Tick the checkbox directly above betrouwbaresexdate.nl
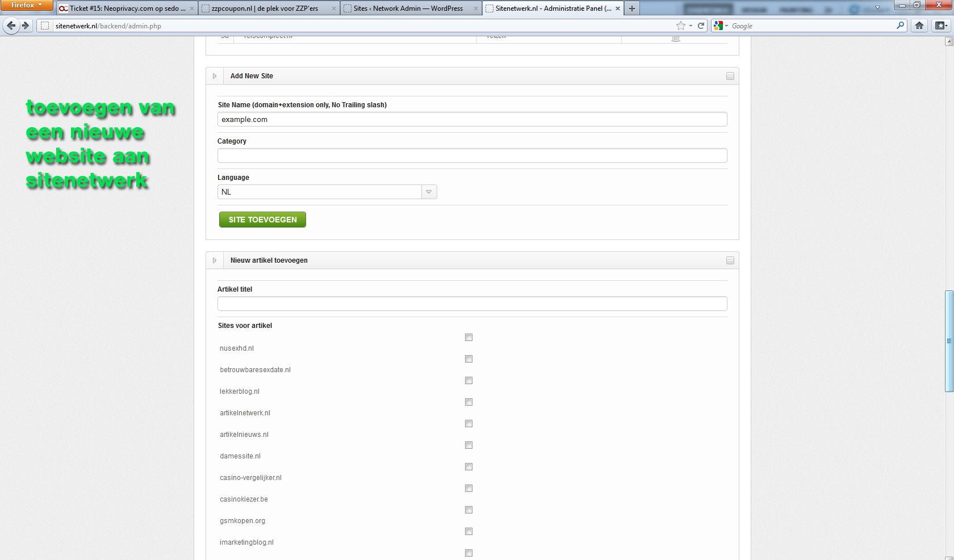954x560 pixels. (468, 359)
